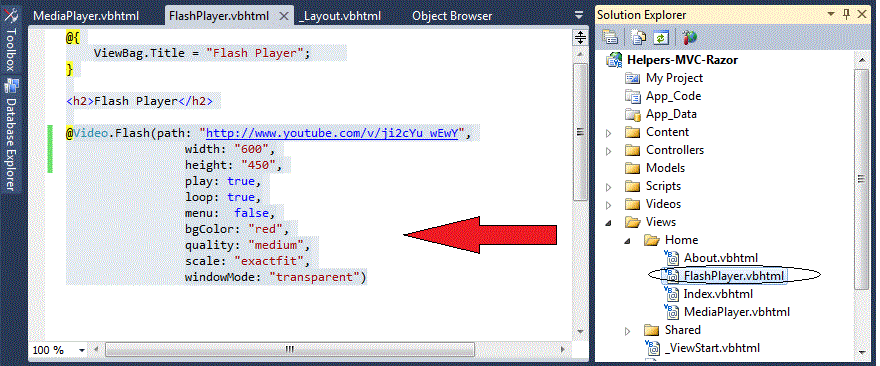The width and height of the screenshot is (880, 366).
Task: Click the editor vertical scrollbar thumb
Action: click(x=580, y=132)
